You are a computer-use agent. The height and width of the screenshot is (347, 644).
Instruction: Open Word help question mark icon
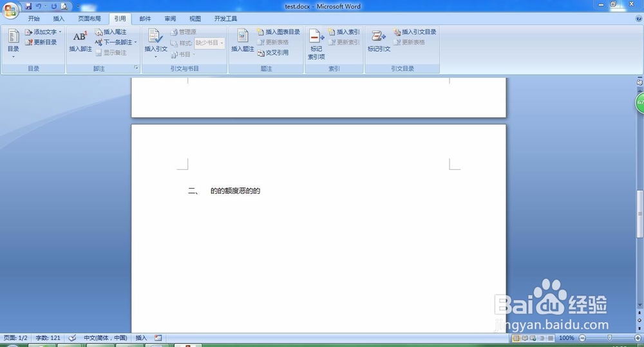[x=639, y=19]
